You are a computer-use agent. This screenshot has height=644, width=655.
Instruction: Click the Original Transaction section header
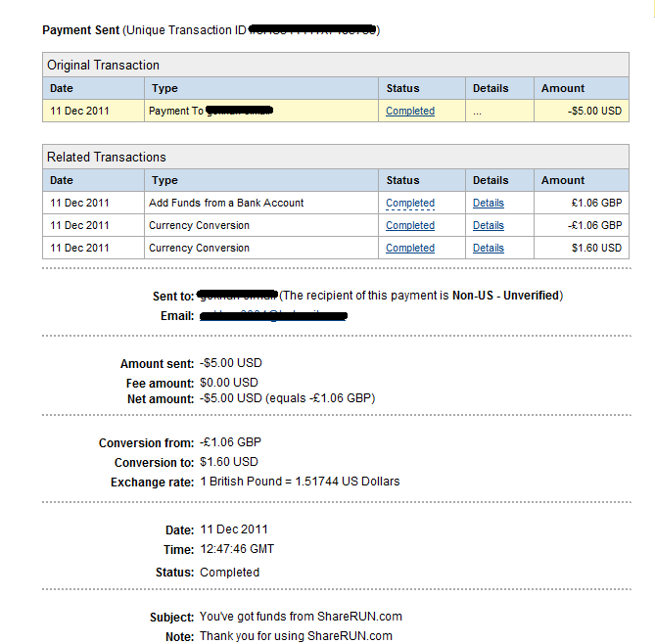click(103, 65)
